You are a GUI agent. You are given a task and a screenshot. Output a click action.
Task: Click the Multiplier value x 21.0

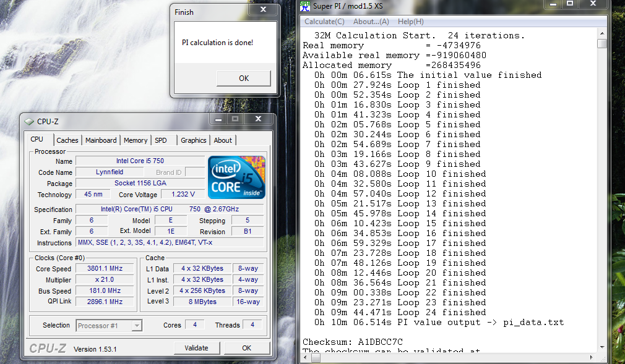[105, 279]
